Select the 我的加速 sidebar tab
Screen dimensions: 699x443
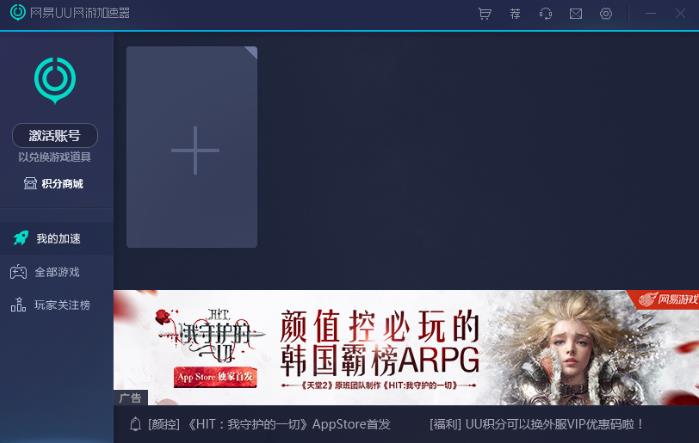tap(57, 238)
